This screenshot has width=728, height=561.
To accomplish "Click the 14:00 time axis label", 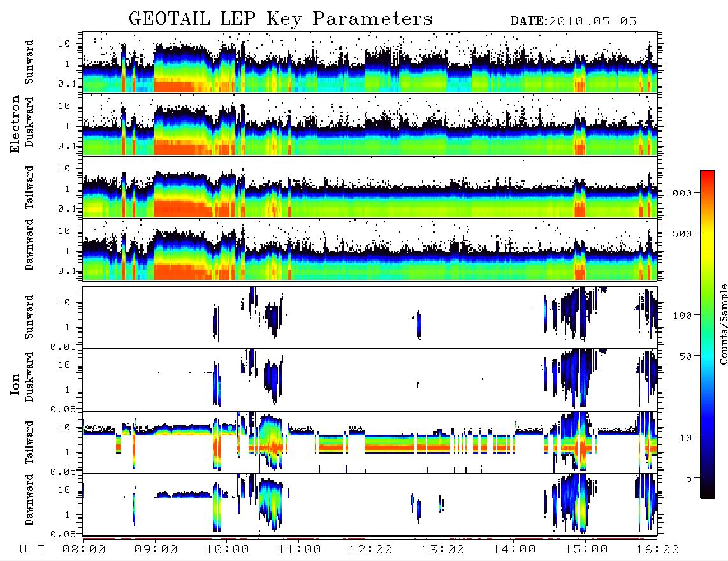I will [514, 550].
